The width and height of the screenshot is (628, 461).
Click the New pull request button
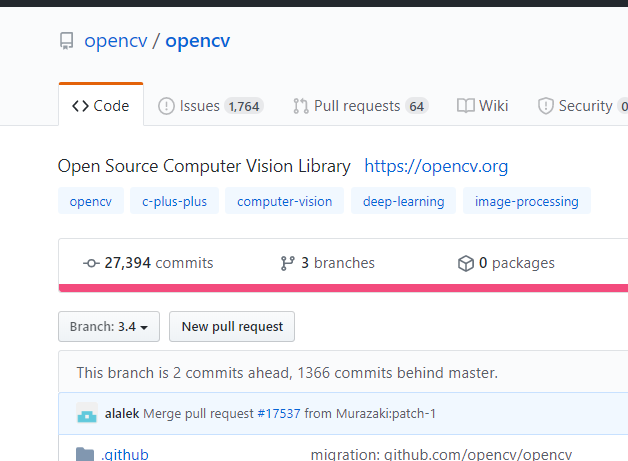[232, 326]
